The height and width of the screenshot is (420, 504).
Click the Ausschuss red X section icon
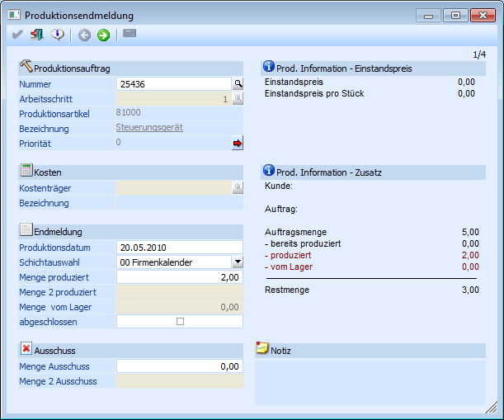(26, 349)
